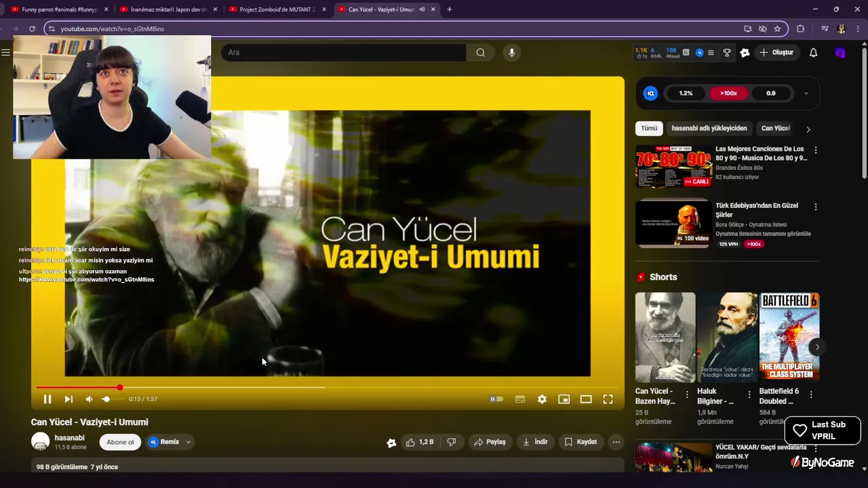Viewport: 868px width, 488px height.
Task: Open options for Türk Edebiyatı'ndan playlist
Action: (816, 207)
